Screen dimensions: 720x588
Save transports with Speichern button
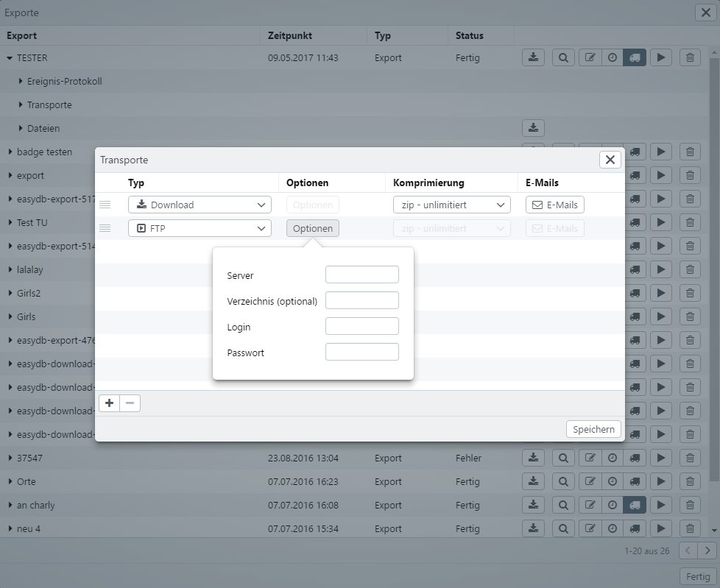pyautogui.click(x=593, y=429)
